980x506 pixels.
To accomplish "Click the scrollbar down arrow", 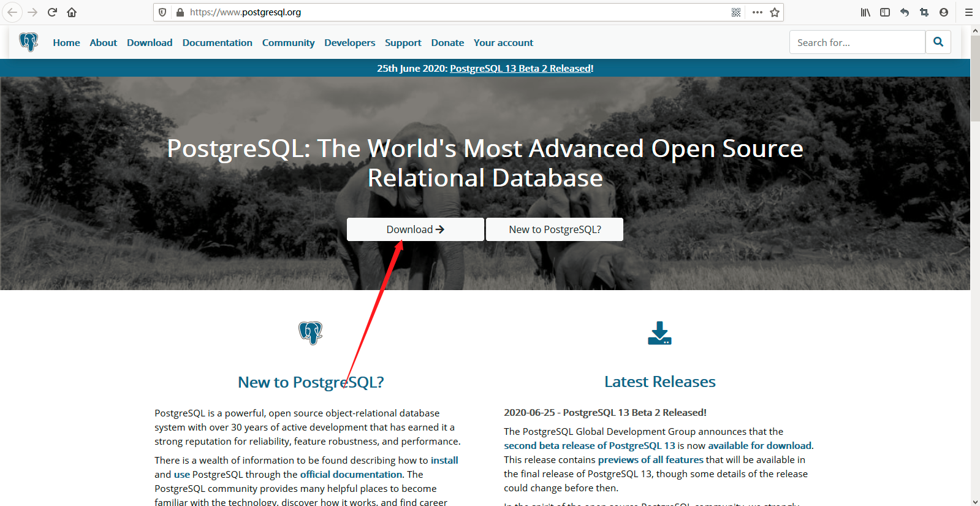I will click(x=975, y=501).
